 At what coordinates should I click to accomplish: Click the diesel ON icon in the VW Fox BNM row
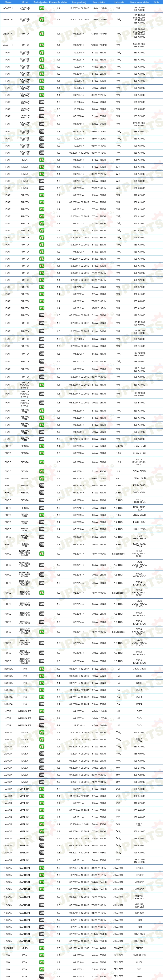(42, 976)
